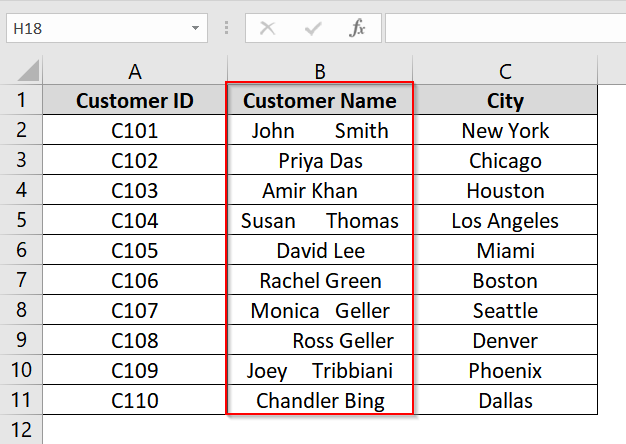Select row 12 header
626x444 pixels.
pyautogui.click(x=21, y=429)
